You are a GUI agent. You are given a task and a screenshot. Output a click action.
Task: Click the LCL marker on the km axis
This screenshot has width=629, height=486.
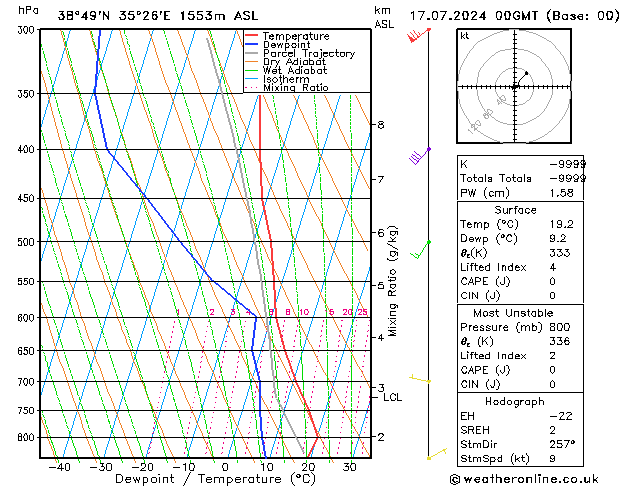pos(392,397)
